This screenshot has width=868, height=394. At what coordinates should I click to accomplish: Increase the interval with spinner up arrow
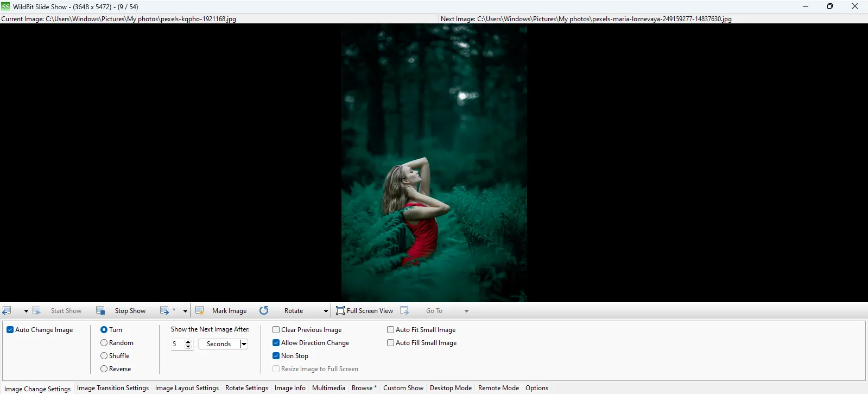[x=188, y=341]
